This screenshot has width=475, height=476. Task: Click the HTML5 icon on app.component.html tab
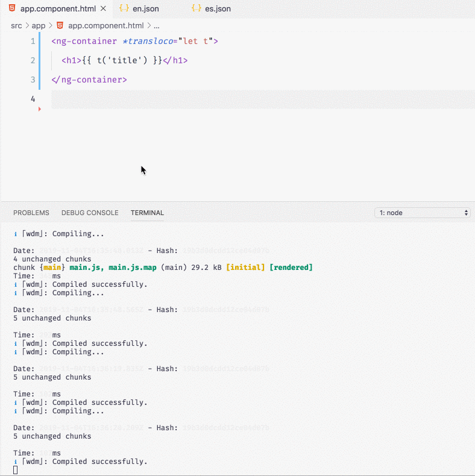click(x=12, y=8)
